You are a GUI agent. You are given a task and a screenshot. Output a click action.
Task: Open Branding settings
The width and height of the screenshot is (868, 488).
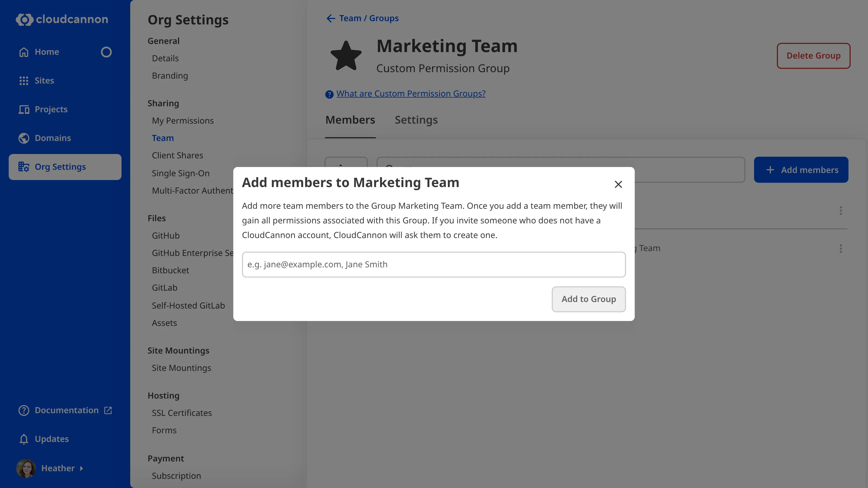[x=170, y=75]
